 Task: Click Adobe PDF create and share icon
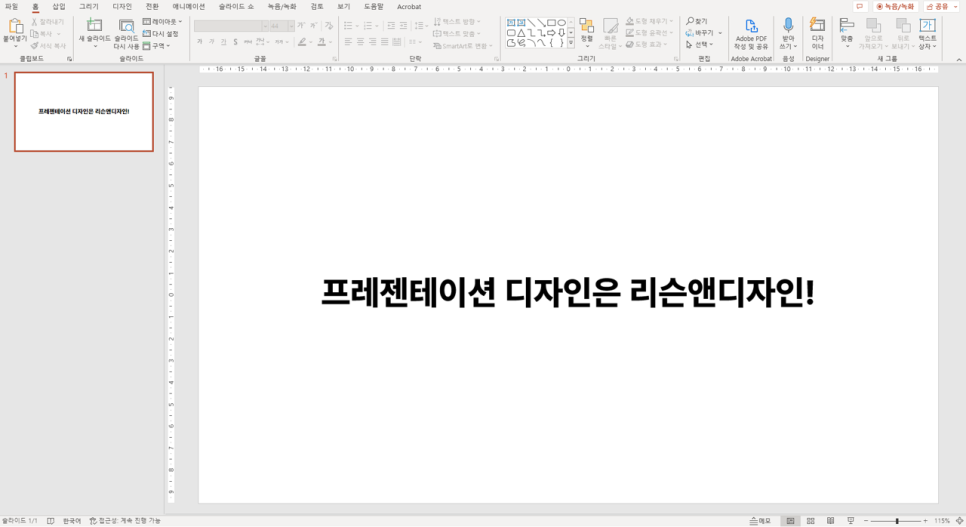click(x=751, y=26)
